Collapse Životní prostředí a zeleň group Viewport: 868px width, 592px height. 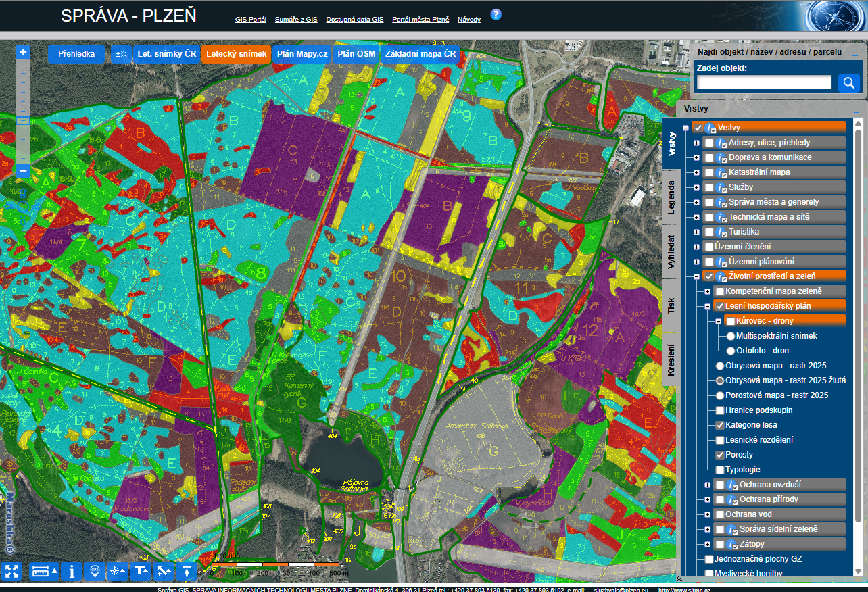pyautogui.click(x=696, y=276)
